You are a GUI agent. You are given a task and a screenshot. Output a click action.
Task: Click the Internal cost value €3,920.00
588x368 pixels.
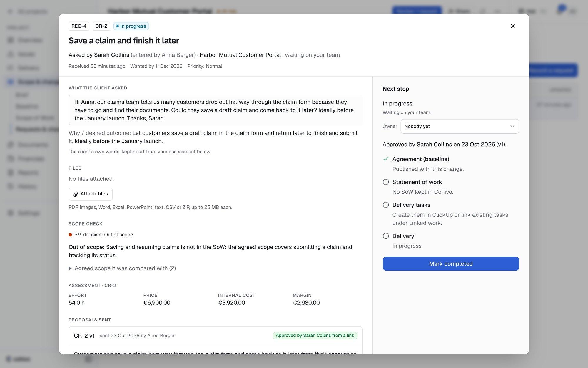(x=231, y=303)
